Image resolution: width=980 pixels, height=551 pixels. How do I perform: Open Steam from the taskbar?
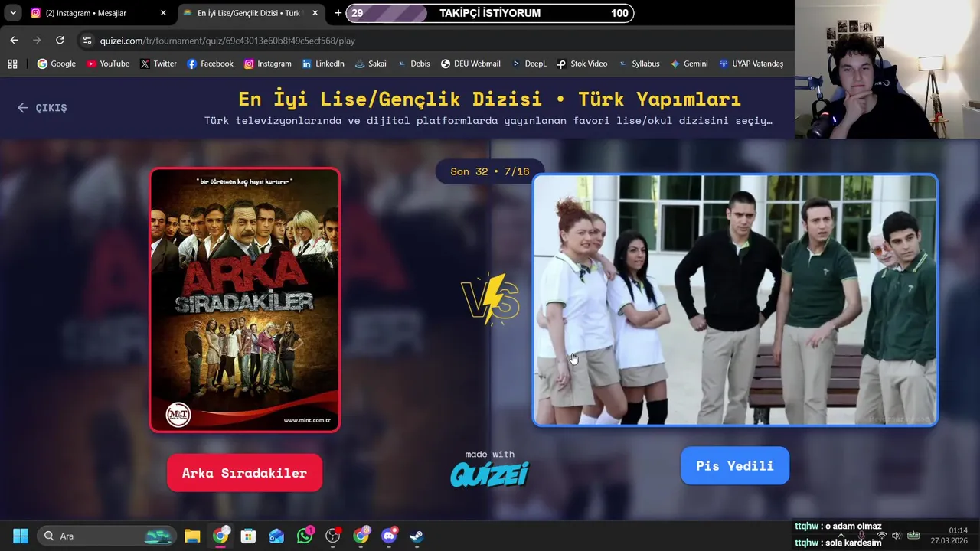[x=416, y=536]
